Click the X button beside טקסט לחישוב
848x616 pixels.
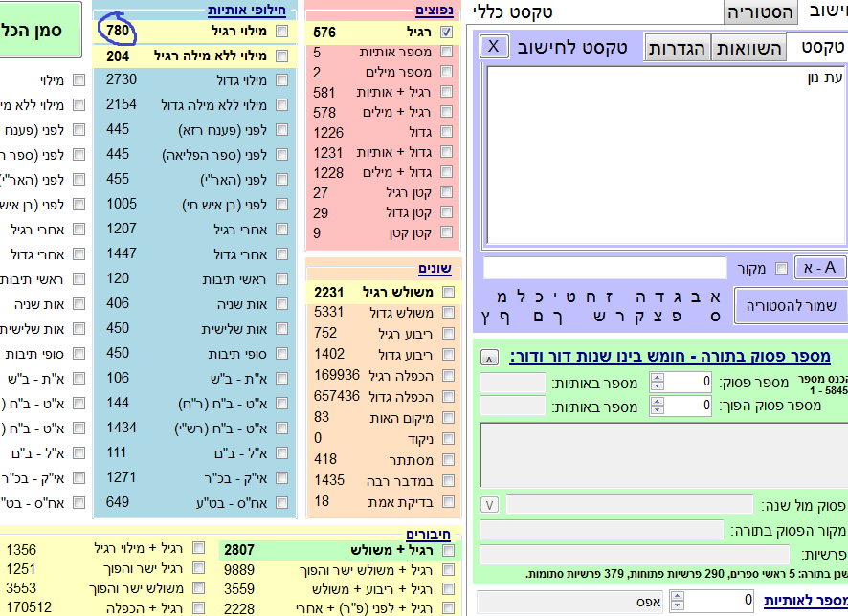493,47
